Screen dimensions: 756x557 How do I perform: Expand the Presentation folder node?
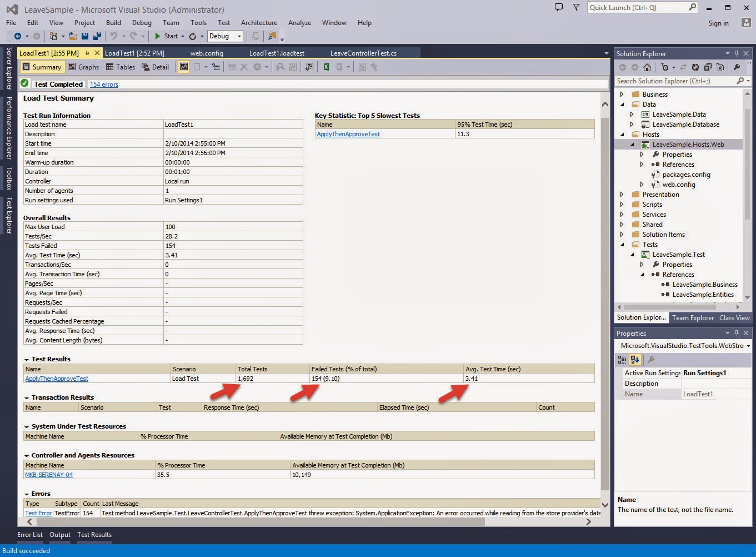click(622, 195)
